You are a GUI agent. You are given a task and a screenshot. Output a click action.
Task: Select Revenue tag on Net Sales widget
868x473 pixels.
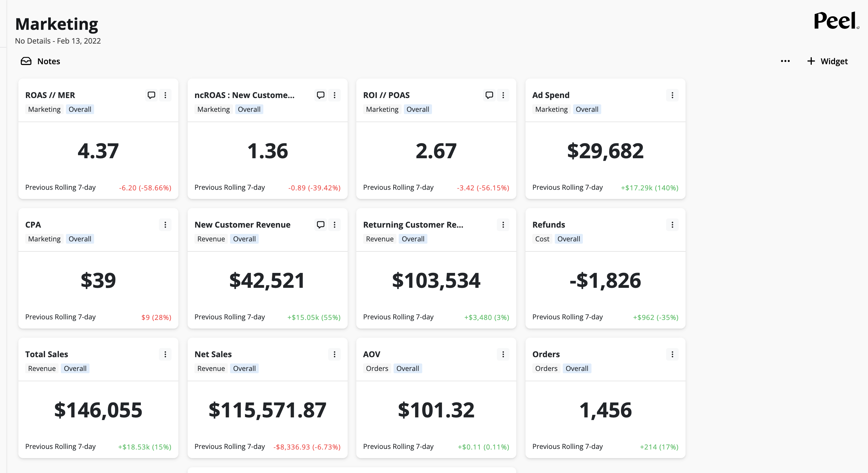click(x=211, y=368)
